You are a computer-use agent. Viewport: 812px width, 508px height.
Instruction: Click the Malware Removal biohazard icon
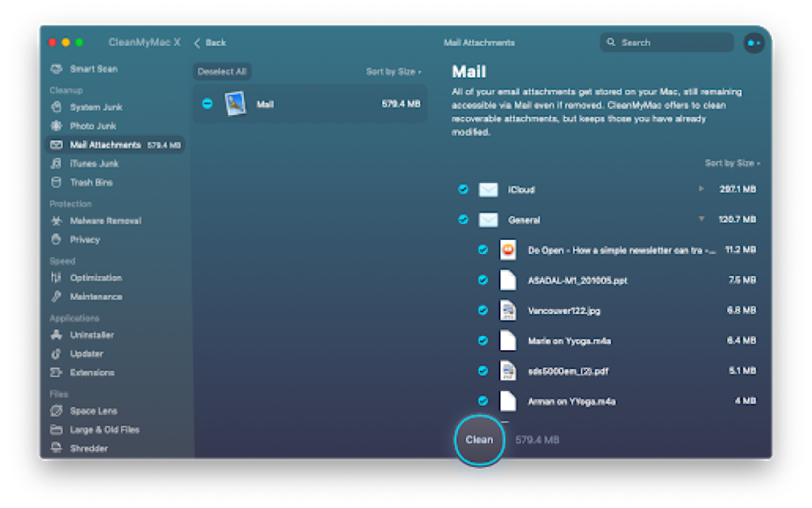pyautogui.click(x=57, y=221)
